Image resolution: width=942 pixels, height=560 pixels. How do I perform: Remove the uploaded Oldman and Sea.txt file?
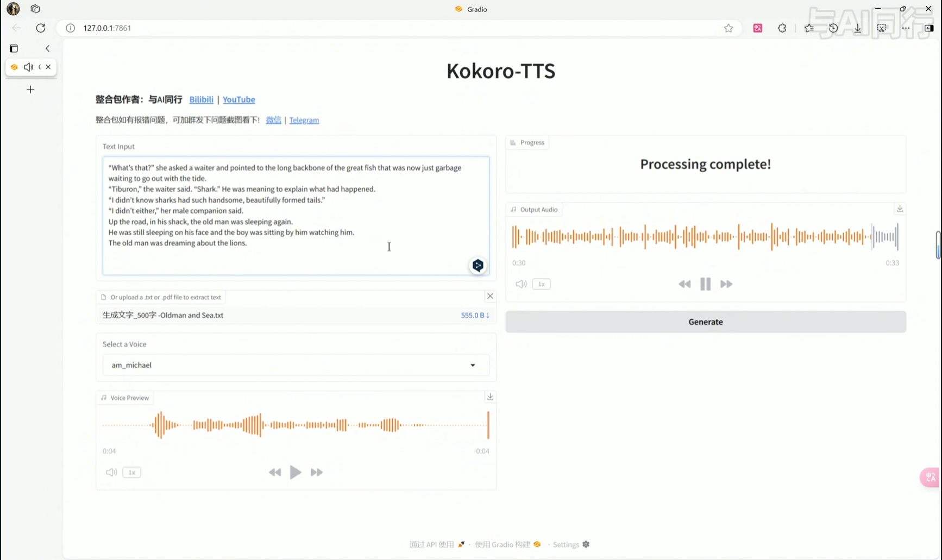(x=490, y=296)
